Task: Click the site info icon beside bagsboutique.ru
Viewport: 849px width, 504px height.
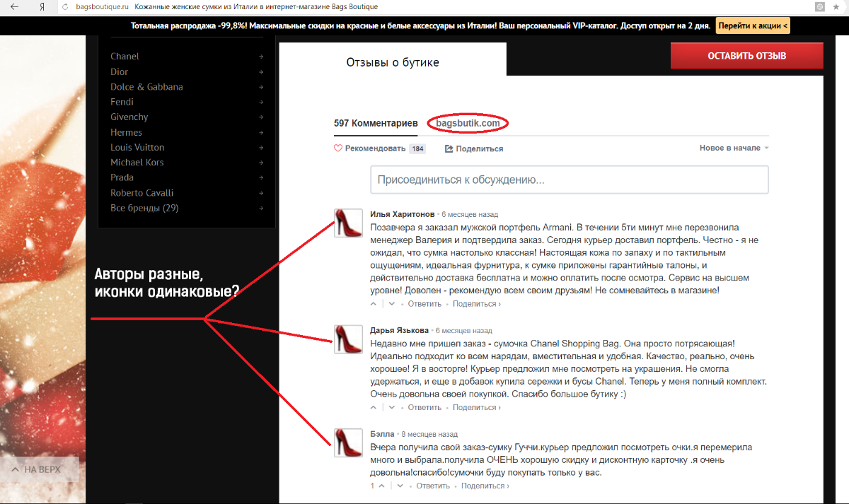Action: coord(65,6)
